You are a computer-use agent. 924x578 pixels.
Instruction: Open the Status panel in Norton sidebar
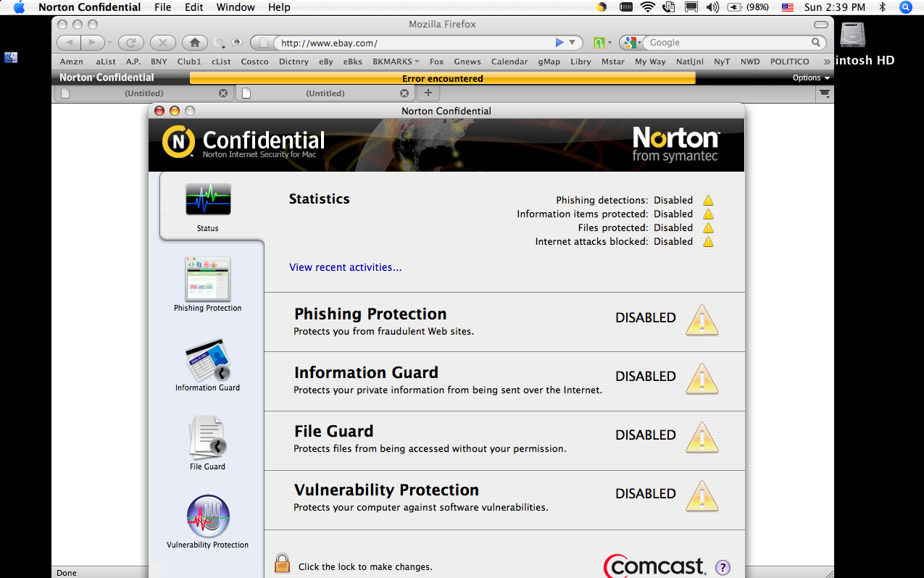(208, 206)
